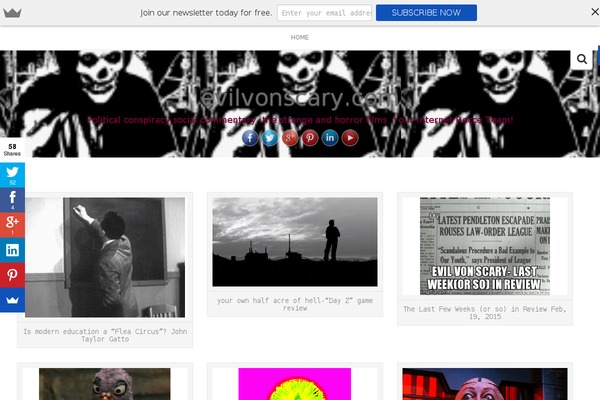The width and height of the screenshot is (600, 400).
Task: Open the HOME menu item
Action: tap(300, 38)
